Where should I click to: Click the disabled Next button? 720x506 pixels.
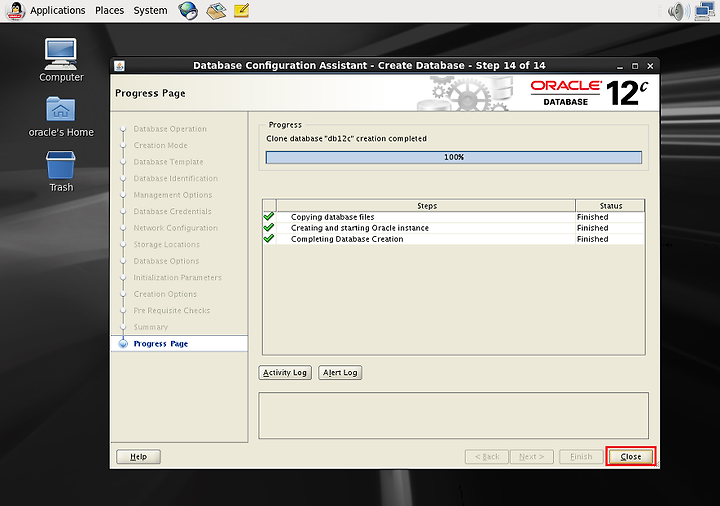pos(531,456)
